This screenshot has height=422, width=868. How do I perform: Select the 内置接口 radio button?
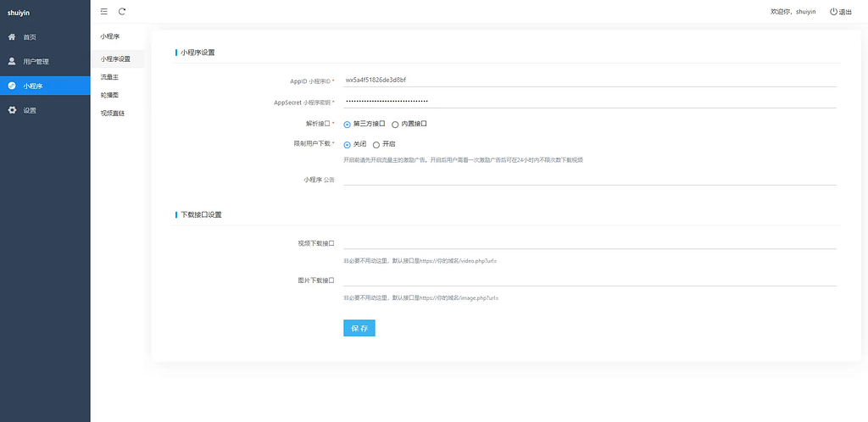click(x=395, y=125)
